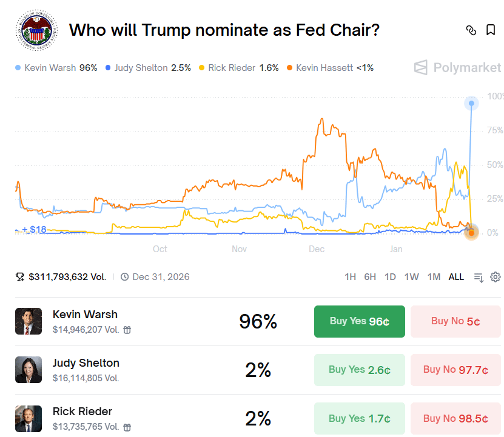This screenshot has width=504, height=437.
Task: Click the Polymarket logo
Action: [x=457, y=68]
